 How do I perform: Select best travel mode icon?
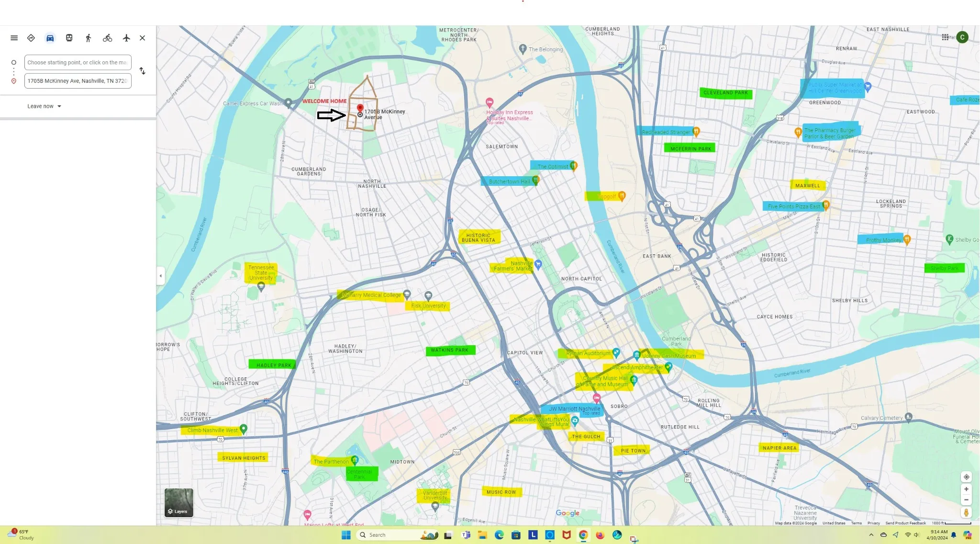pyautogui.click(x=31, y=38)
